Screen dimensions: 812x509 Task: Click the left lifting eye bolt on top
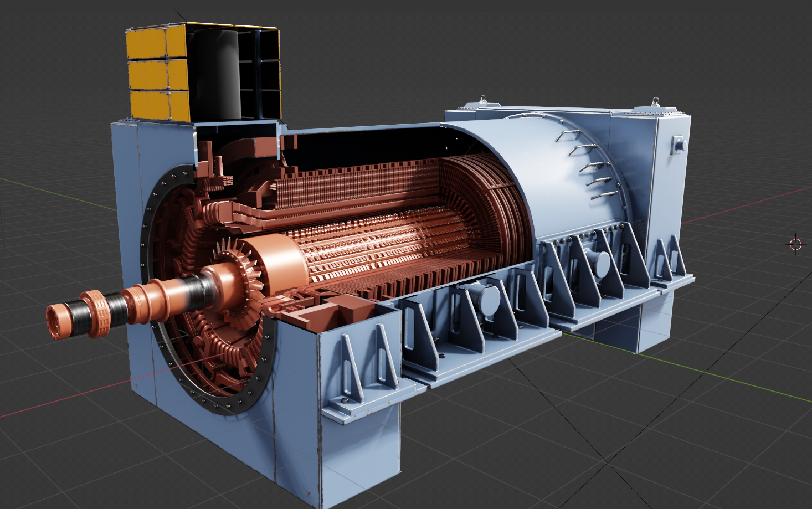tap(483, 100)
